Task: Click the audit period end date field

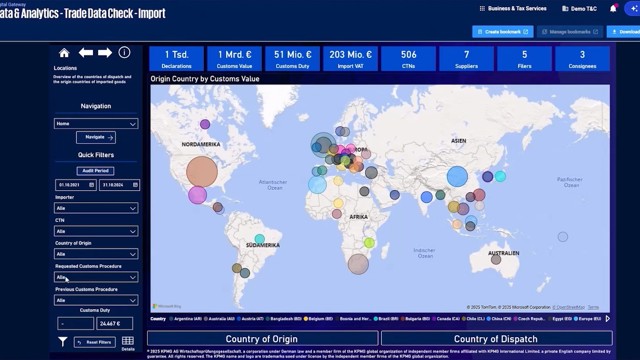Action: click(119, 185)
